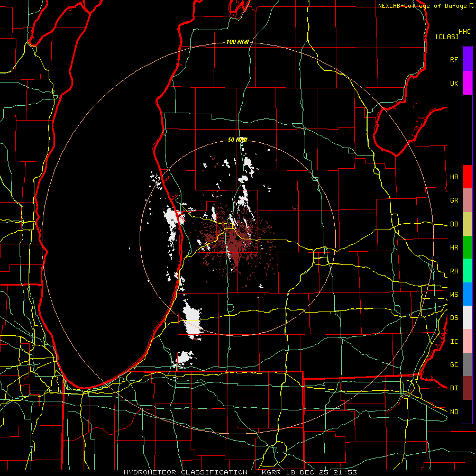Screen dimensions: 476x476
Task: Click the 'GC' legend label
Action: (x=454, y=365)
